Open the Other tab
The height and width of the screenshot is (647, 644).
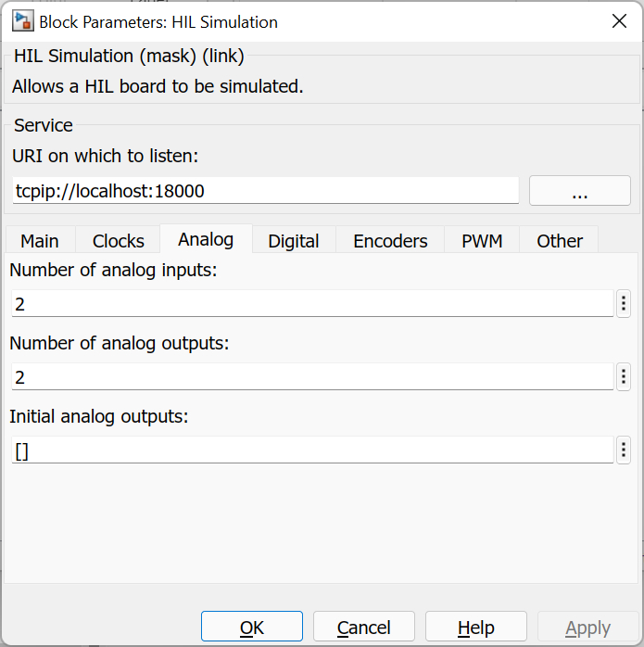click(560, 241)
